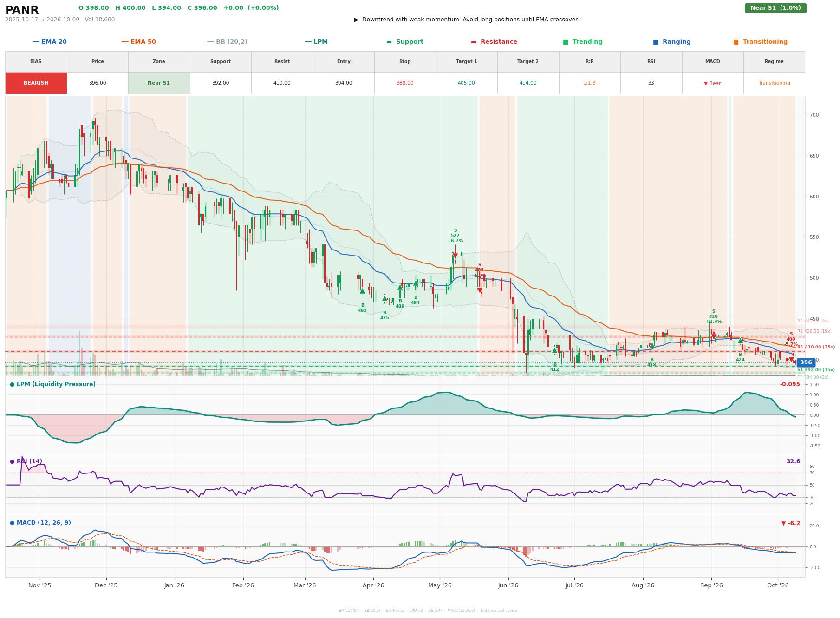Toggle the EMA 20 legend entry
The image size is (840, 618).
point(49,42)
